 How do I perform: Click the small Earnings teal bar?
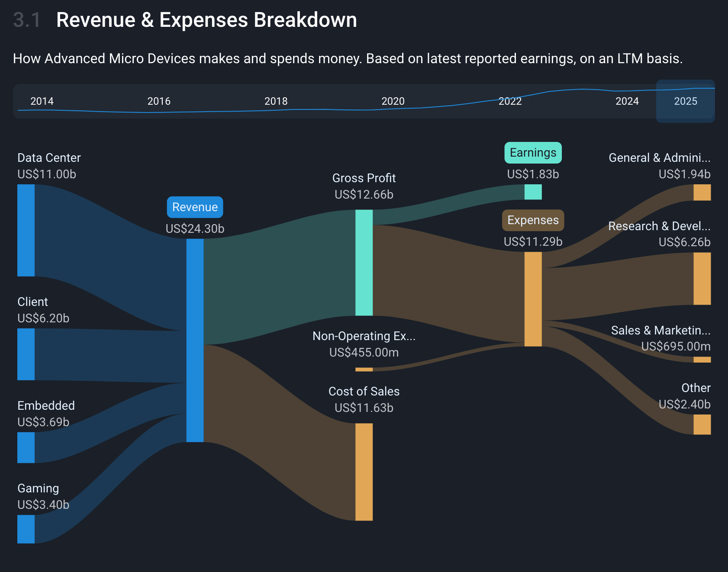pos(533,192)
